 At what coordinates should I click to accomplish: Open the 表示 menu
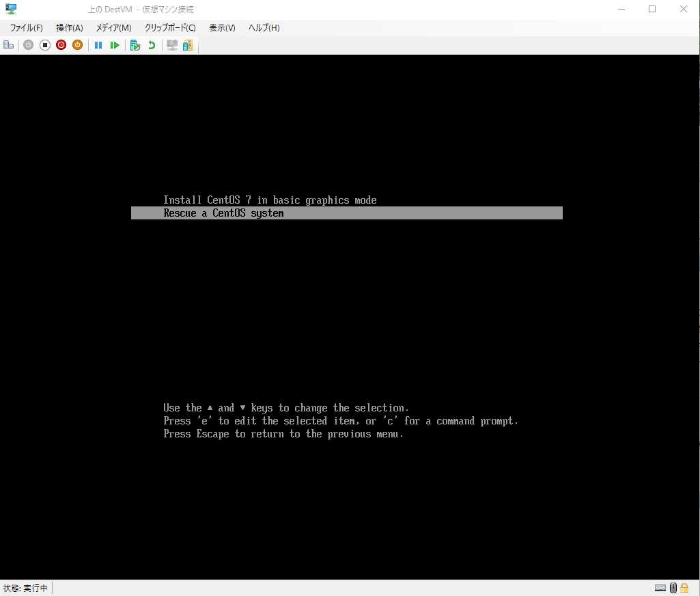[x=221, y=27]
